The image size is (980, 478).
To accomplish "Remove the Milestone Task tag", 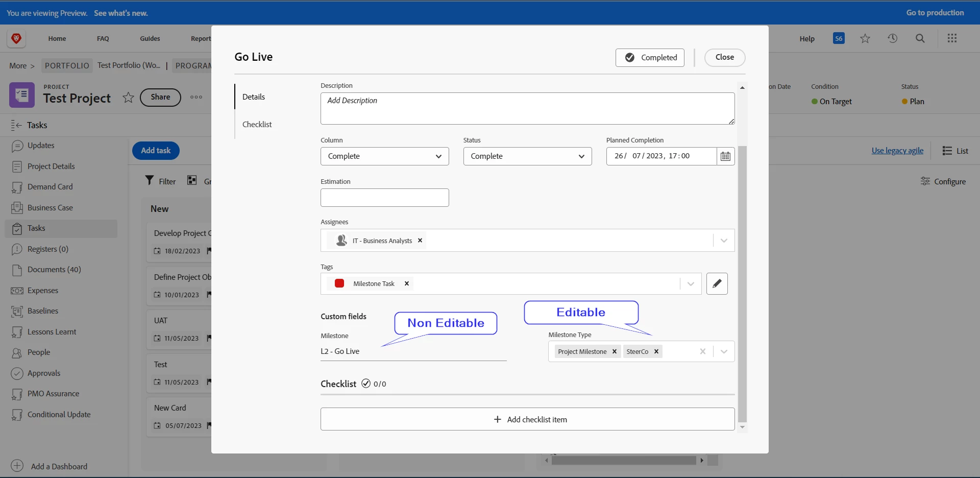I will [x=407, y=283].
